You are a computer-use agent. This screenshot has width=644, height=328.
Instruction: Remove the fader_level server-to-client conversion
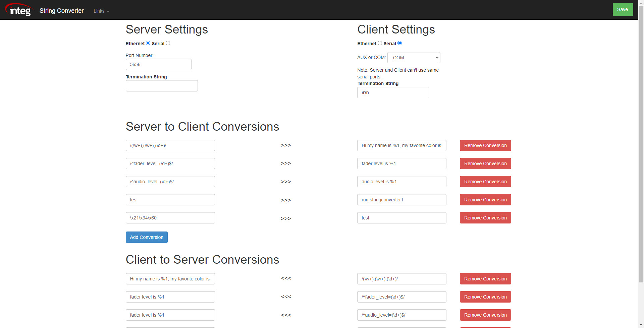485,163
